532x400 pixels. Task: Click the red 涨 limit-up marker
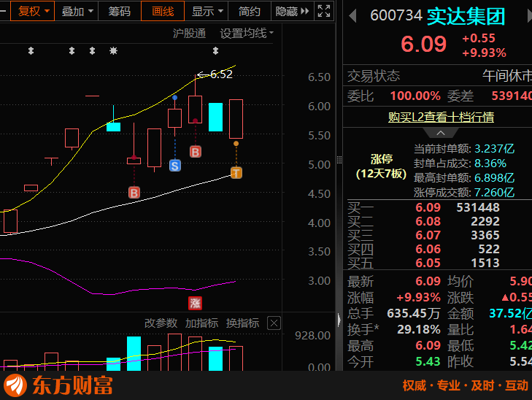click(195, 304)
